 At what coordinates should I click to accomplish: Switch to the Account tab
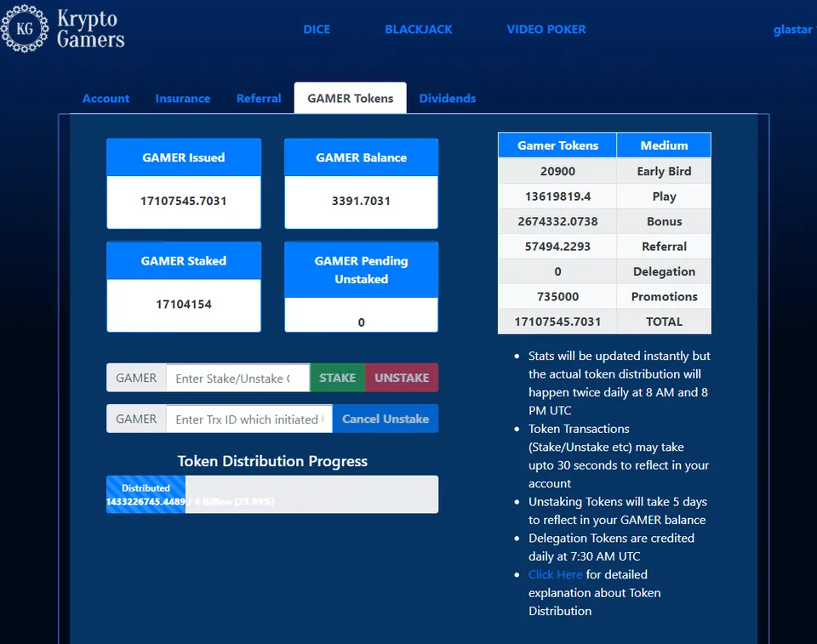pyautogui.click(x=106, y=99)
